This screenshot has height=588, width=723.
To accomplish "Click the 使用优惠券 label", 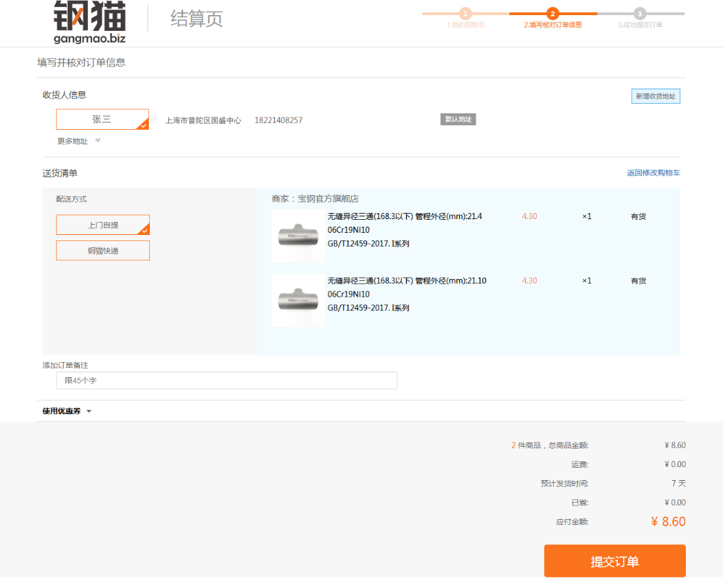I will point(61,411).
